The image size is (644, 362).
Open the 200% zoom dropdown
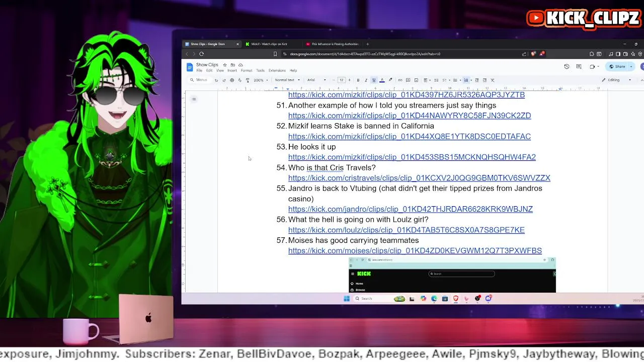click(260, 80)
